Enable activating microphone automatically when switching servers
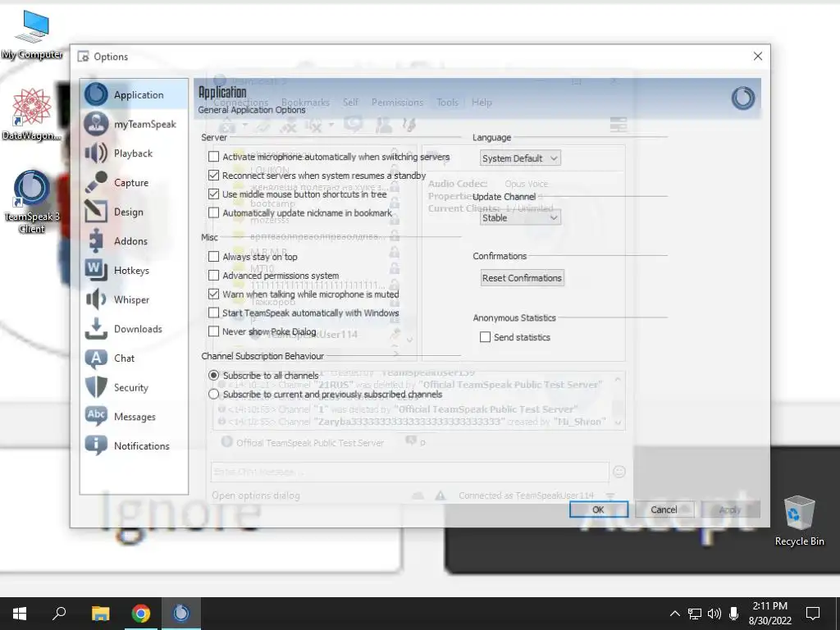The width and height of the screenshot is (840, 630). pyautogui.click(x=214, y=157)
